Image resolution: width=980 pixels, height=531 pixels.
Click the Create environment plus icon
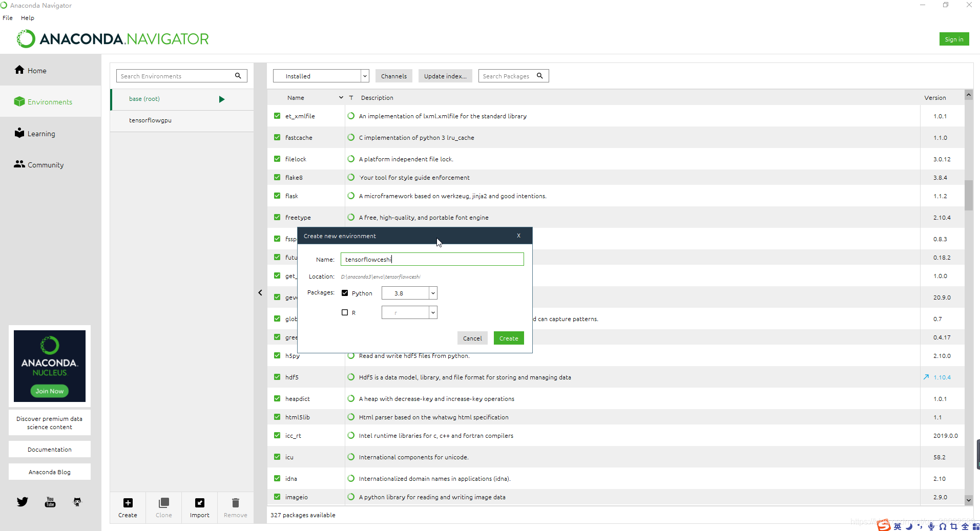tap(128, 503)
